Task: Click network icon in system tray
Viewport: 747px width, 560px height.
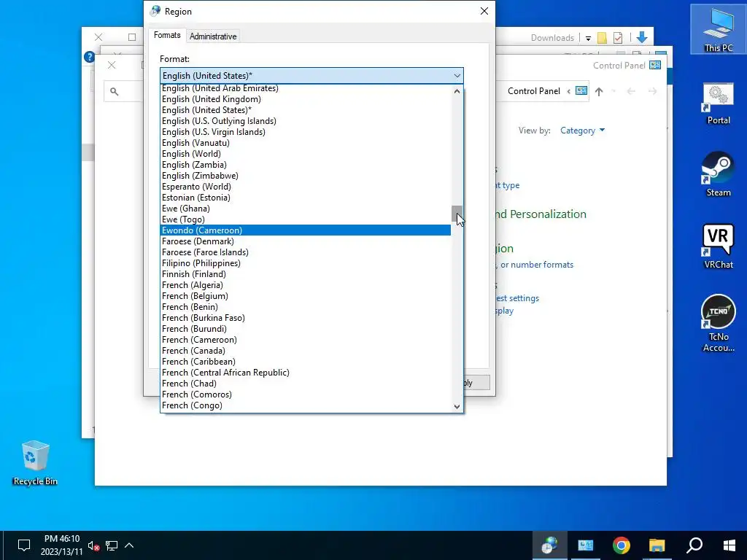Action: (112, 545)
